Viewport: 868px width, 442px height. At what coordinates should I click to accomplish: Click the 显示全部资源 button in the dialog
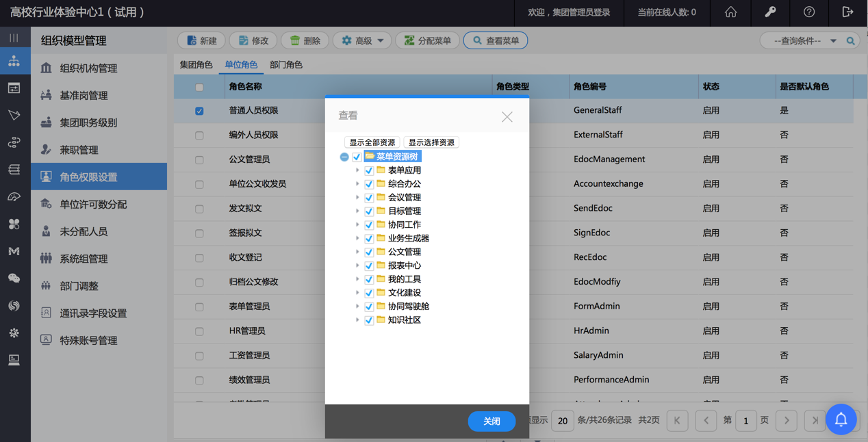pyautogui.click(x=372, y=142)
